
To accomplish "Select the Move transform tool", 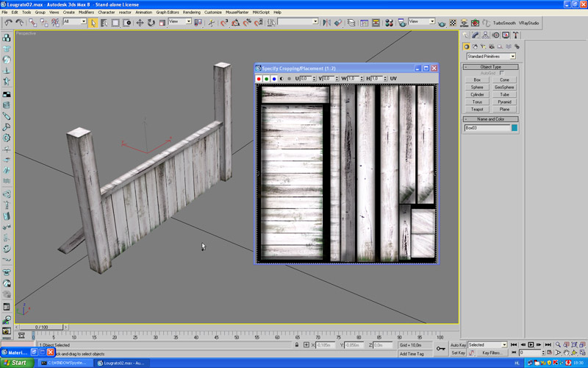I will [x=140, y=23].
